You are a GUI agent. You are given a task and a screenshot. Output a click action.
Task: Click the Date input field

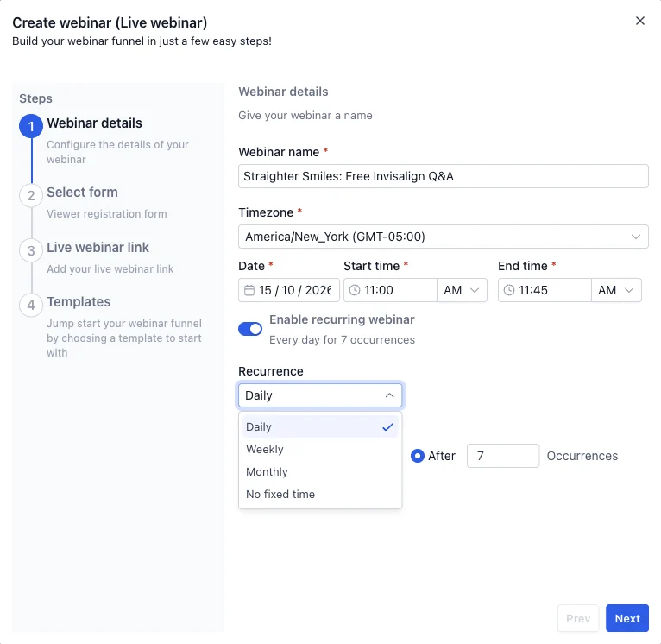click(x=289, y=290)
